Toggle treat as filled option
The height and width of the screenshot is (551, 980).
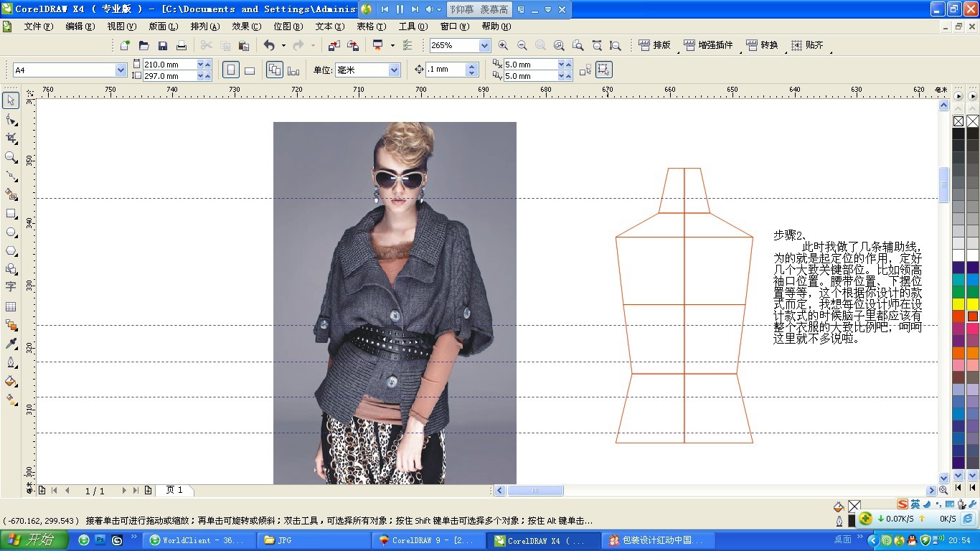click(603, 70)
